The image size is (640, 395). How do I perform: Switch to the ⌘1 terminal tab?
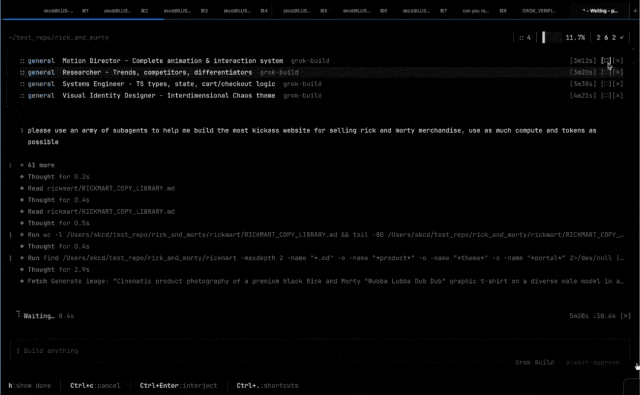pyautogui.click(x=66, y=11)
